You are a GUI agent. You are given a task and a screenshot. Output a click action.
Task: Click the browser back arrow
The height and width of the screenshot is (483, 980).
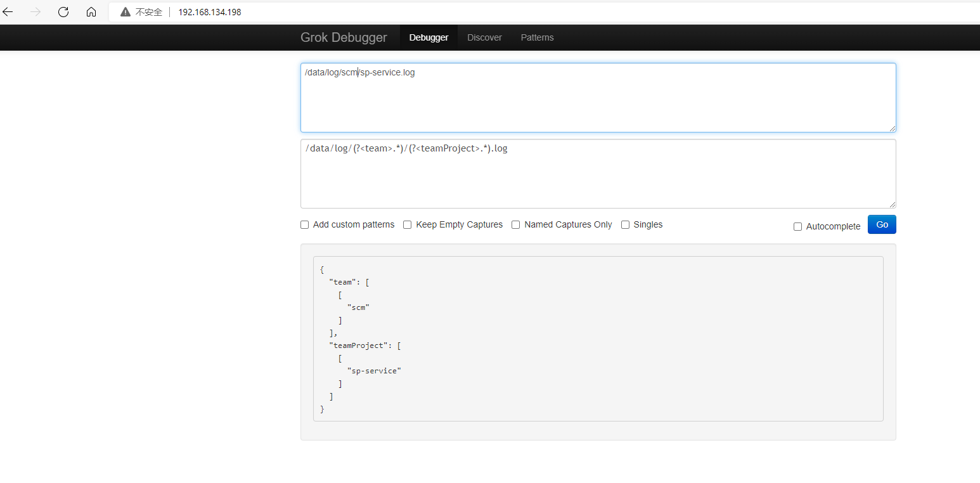tap(8, 12)
